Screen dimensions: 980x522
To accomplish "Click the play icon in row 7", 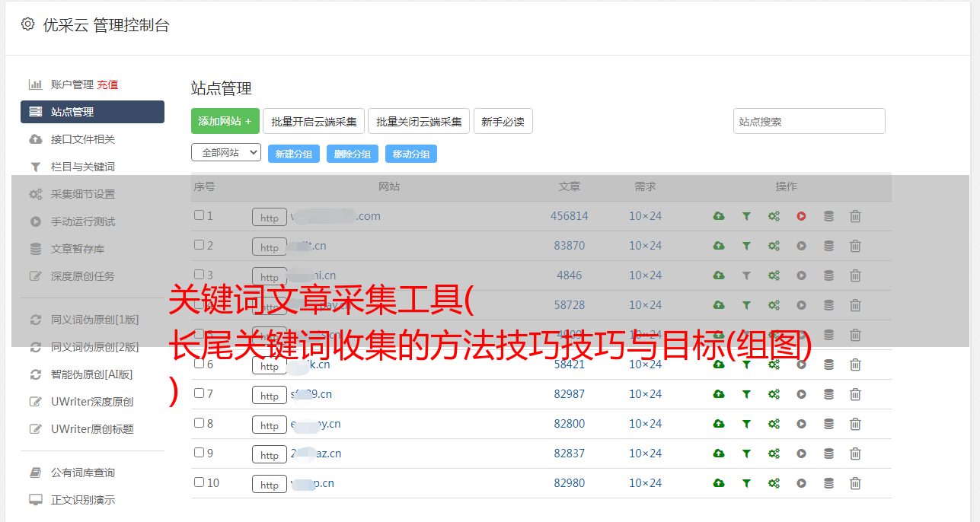I will [801, 394].
